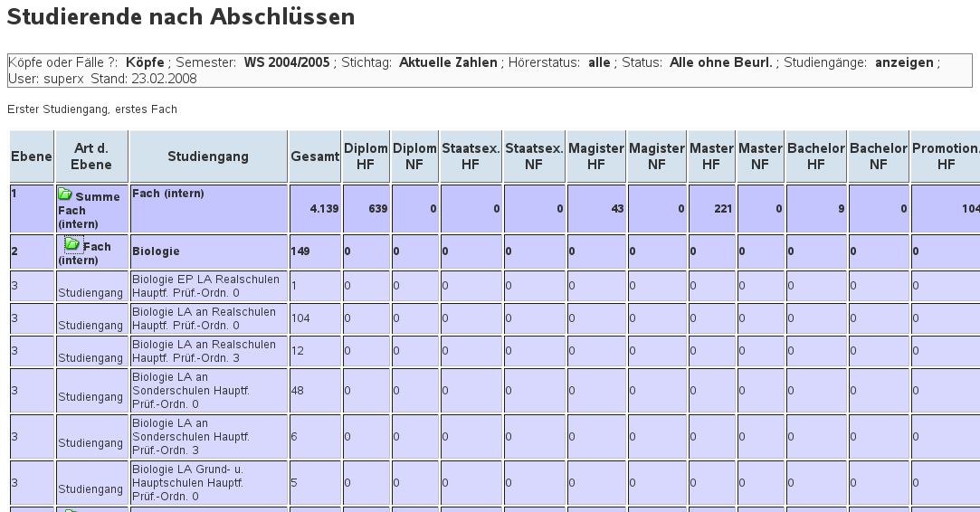Viewport: 980px width, 512px height.
Task: Select the Magister HF value 43
Action: [617, 209]
